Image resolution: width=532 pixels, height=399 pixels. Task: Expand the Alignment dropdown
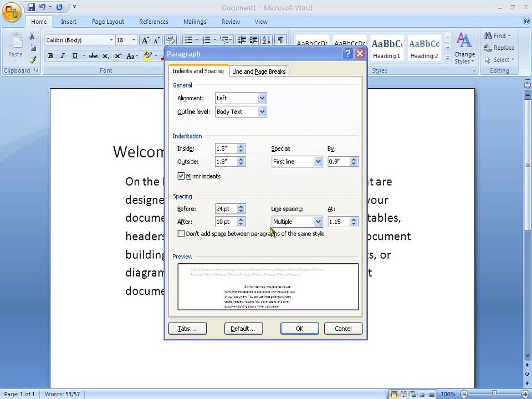coord(262,98)
